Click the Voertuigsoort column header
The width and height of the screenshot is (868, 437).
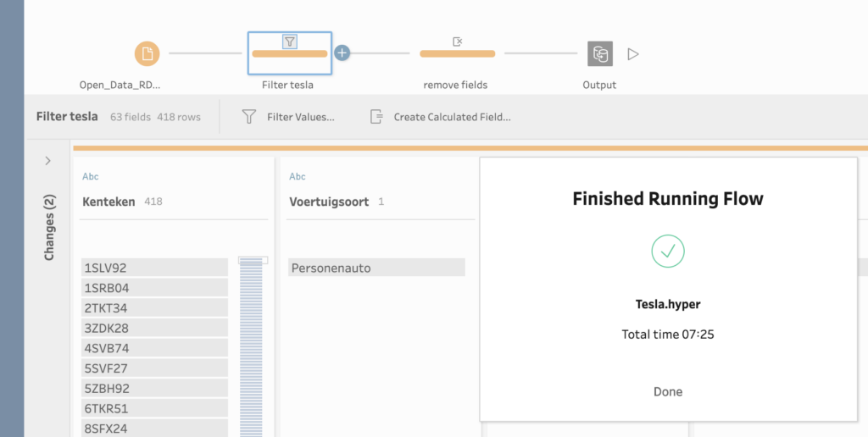pyautogui.click(x=328, y=202)
